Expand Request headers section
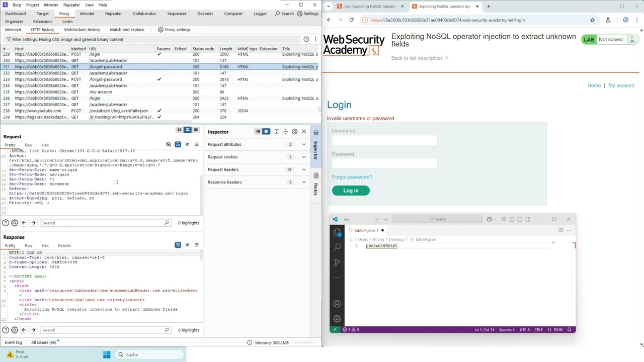Image resolution: width=644 pixels, height=362 pixels. click(304, 169)
